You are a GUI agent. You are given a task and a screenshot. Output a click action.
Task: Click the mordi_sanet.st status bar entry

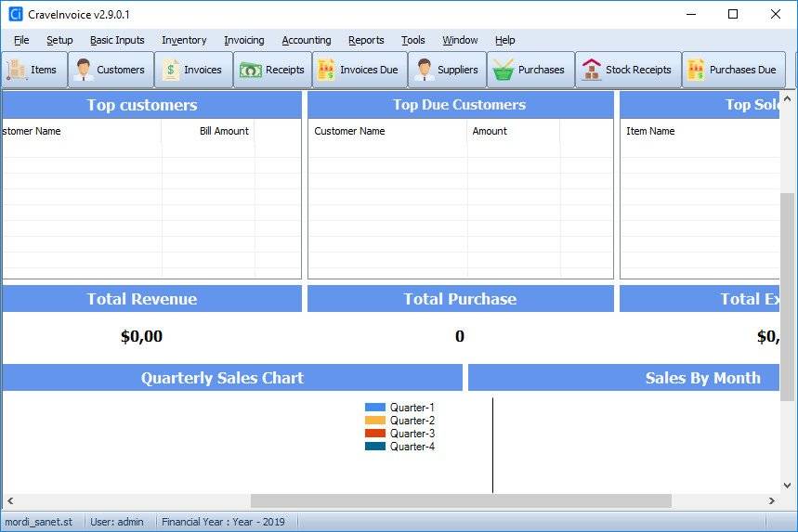pyautogui.click(x=39, y=522)
